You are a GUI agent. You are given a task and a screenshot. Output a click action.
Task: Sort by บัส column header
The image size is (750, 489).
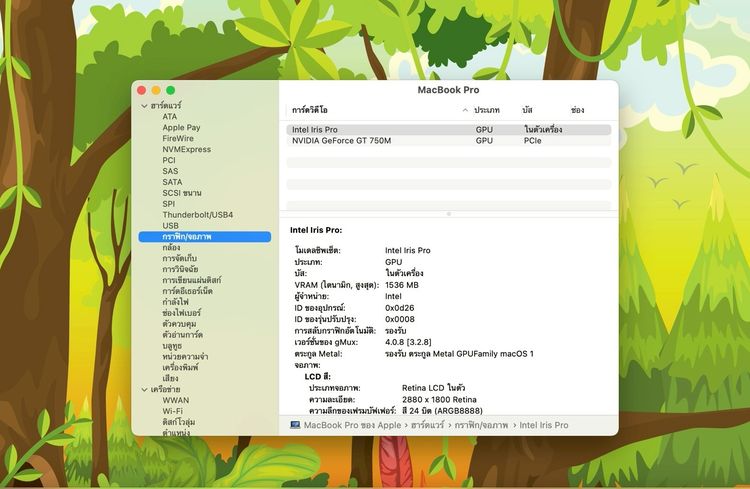[x=527, y=110]
